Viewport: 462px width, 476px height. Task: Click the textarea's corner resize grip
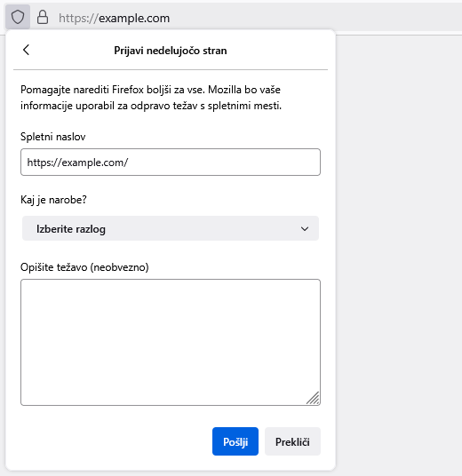coord(313,398)
